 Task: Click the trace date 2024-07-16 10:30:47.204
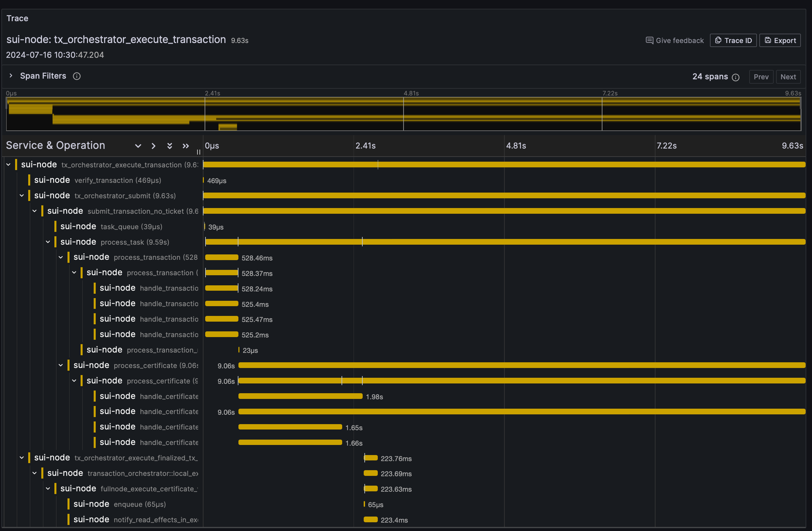55,55
